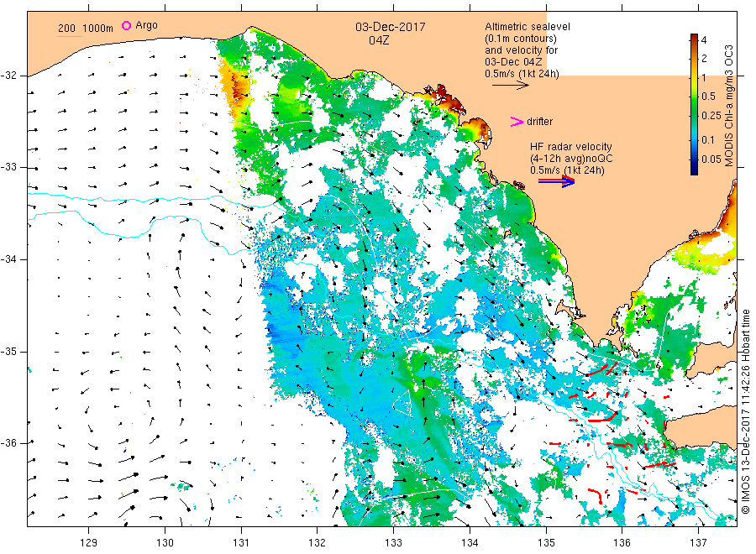
Task: Click the color scale value 4
Action: point(704,40)
